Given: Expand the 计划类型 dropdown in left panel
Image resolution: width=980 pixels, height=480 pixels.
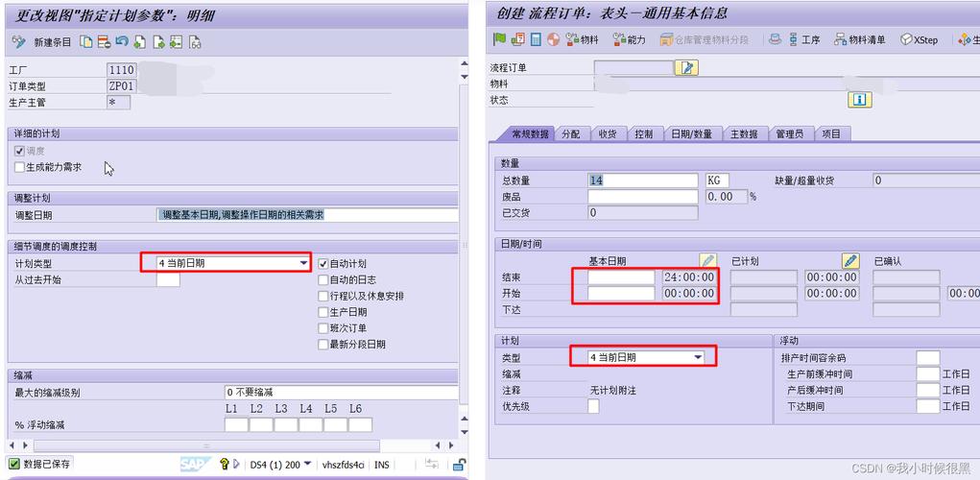Looking at the screenshot, I should click(x=304, y=263).
